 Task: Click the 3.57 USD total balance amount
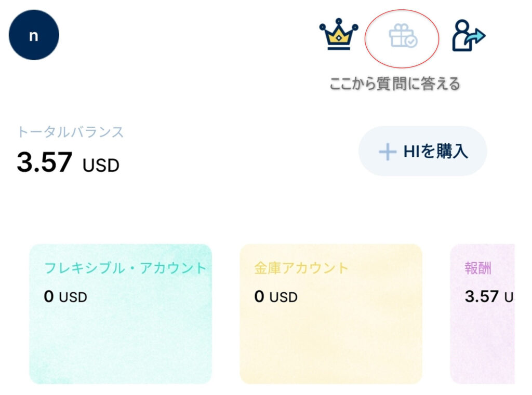(x=68, y=162)
